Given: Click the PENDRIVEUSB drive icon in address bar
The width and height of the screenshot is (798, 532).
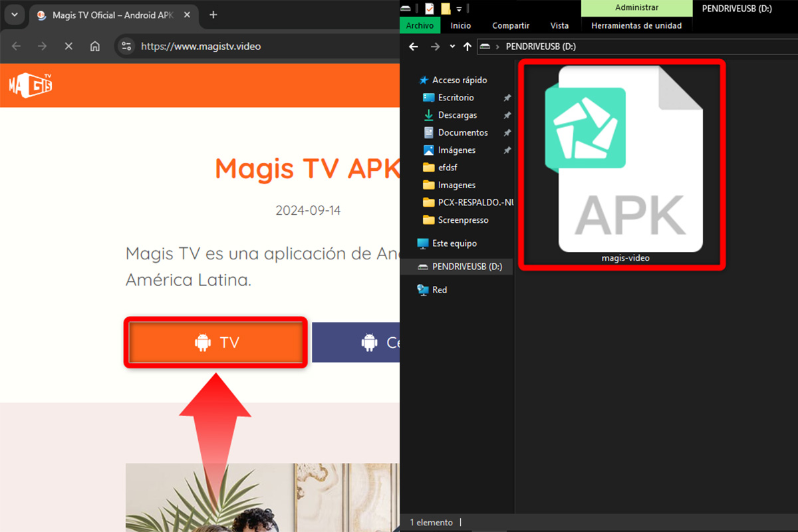Looking at the screenshot, I should [x=485, y=47].
